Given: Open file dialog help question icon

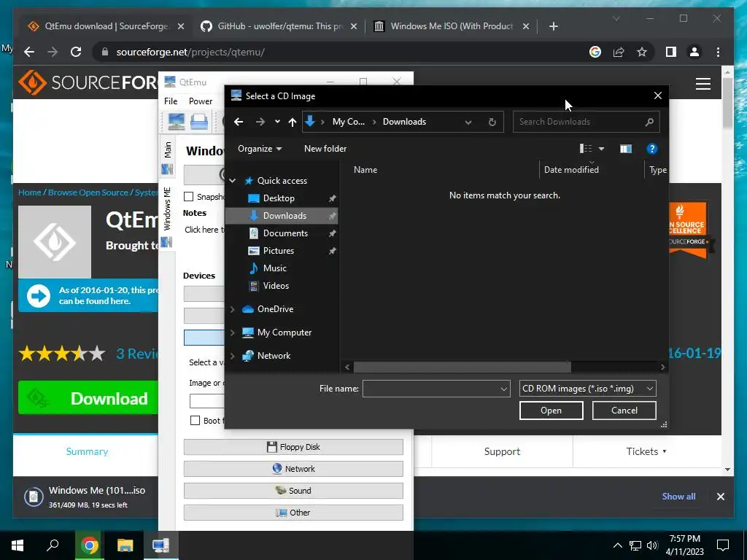Looking at the screenshot, I should 651,149.
